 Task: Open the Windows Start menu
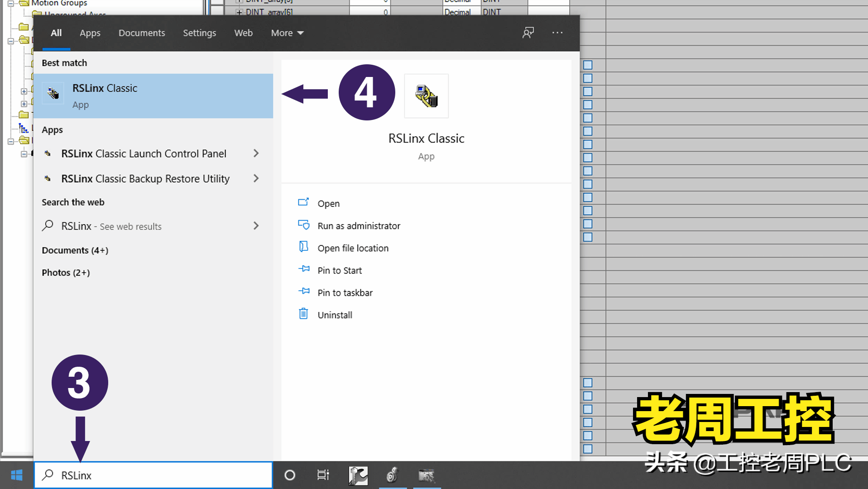pos(17,475)
